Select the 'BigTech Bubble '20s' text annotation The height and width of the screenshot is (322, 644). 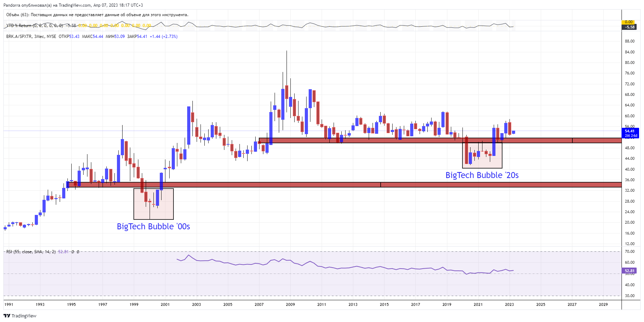coord(482,175)
